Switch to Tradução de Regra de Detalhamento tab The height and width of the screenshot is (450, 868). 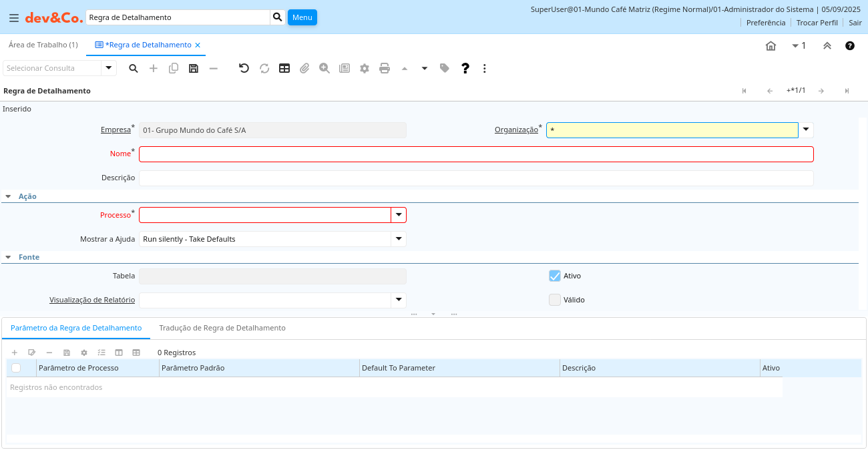pos(222,328)
